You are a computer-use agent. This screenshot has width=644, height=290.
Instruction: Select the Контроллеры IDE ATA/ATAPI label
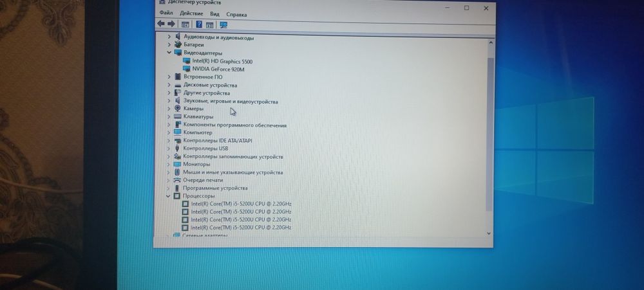(x=218, y=140)
